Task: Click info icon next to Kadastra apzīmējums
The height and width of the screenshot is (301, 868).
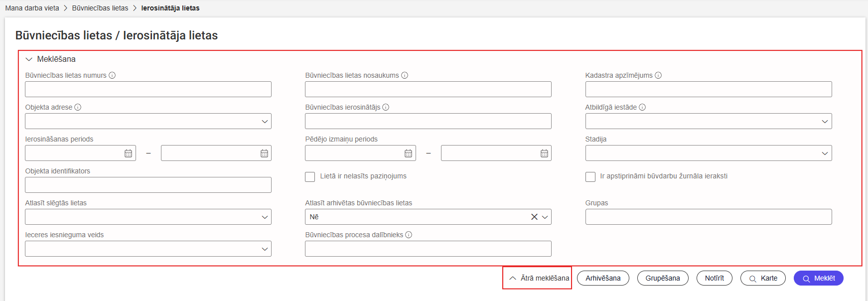Action: (x=658, y=75)
